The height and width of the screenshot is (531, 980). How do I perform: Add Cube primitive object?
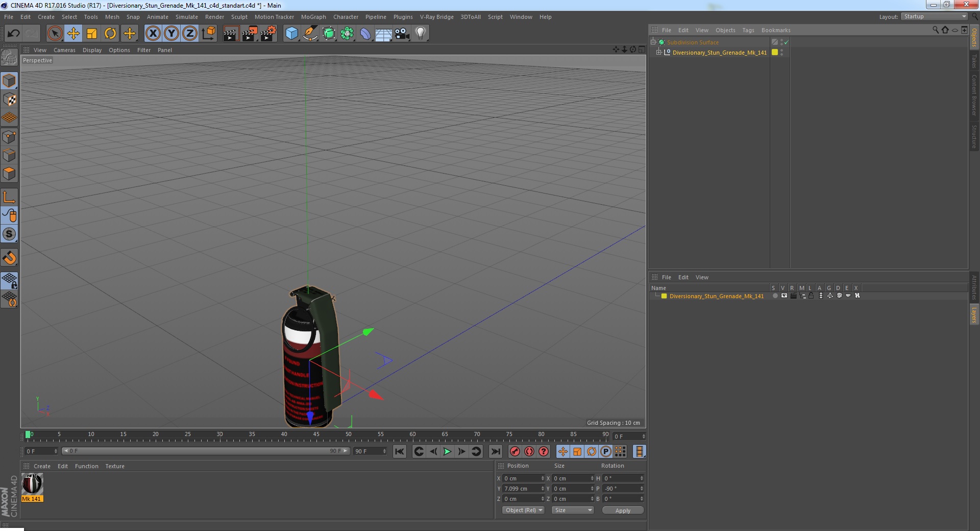(291, 34)
